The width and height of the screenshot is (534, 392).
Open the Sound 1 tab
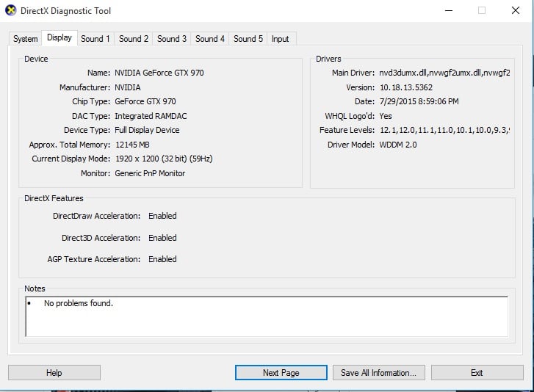(95, 39)
